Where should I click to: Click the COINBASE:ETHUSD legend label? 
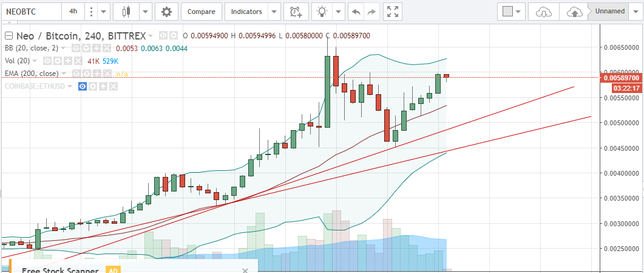[35, 86]
